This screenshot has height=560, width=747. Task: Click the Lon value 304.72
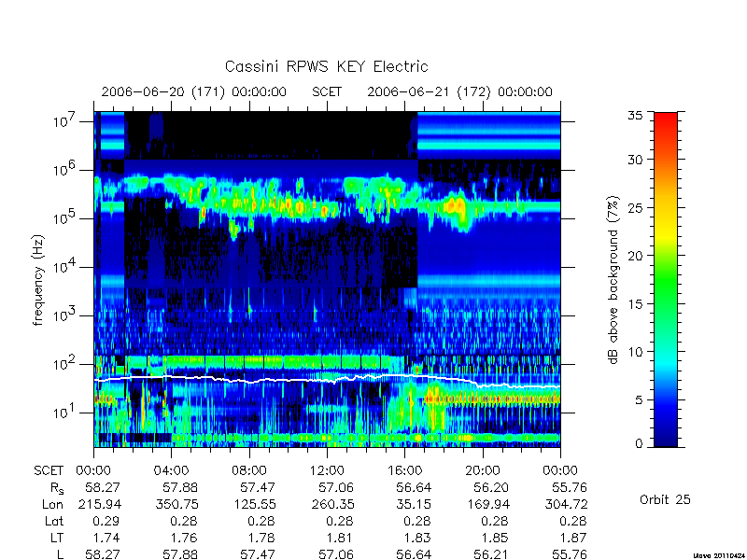(x=566, y=504)
